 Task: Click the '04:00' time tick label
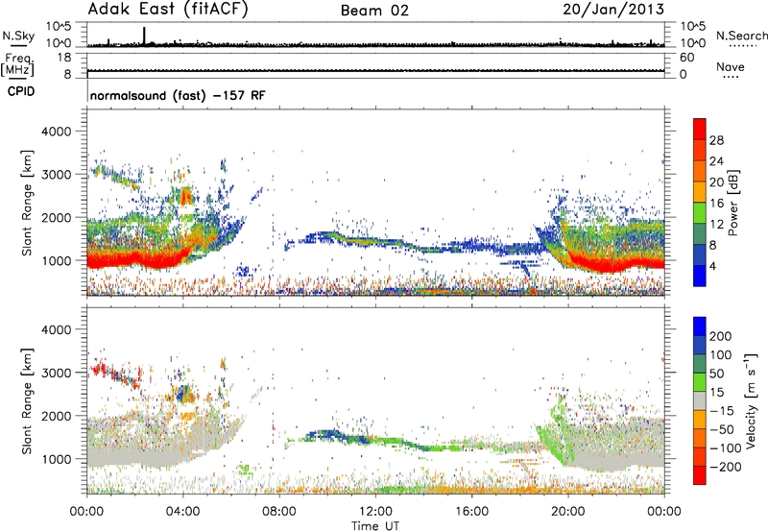(x=182, y=512)
